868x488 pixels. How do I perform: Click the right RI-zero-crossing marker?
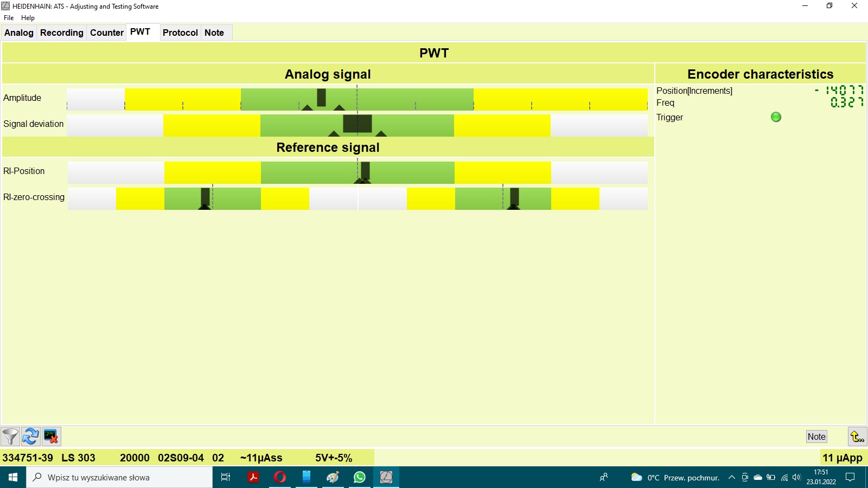514,197
